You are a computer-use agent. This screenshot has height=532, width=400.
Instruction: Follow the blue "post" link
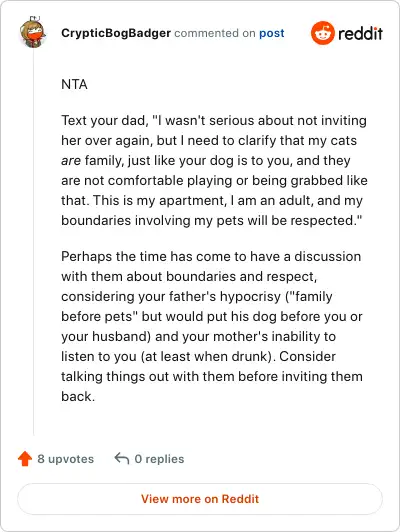[x=272, y=34]
